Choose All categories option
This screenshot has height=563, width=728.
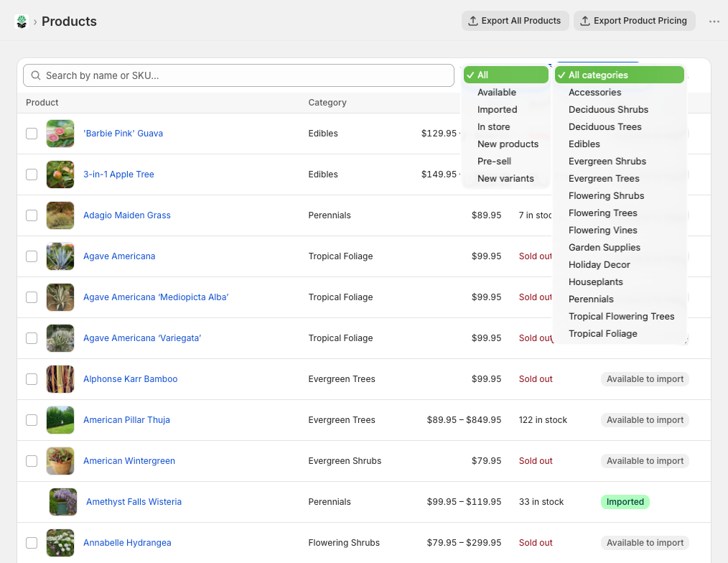pyautogui.click(x=620, y=75)
